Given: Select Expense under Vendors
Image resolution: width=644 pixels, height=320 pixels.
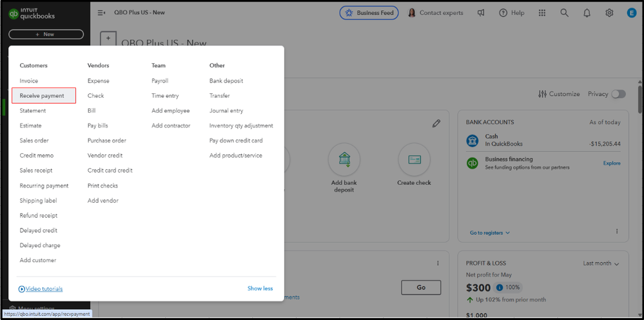Looking at the screenshot, I should point(99,81).
